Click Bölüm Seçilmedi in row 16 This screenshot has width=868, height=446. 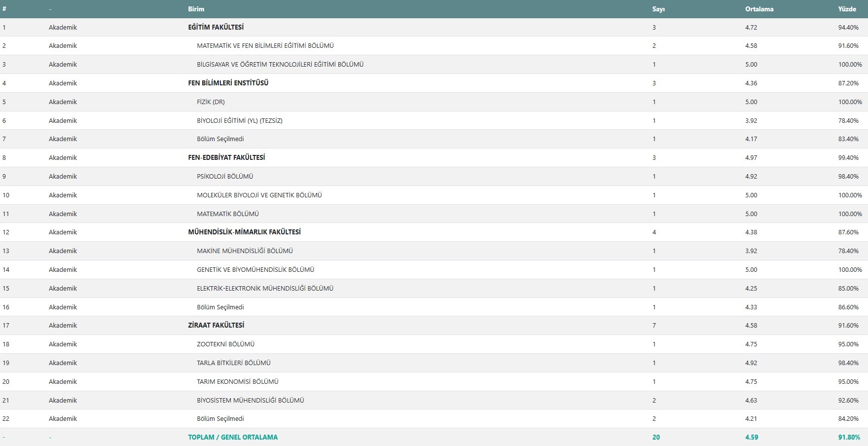(x=220, y=307)
